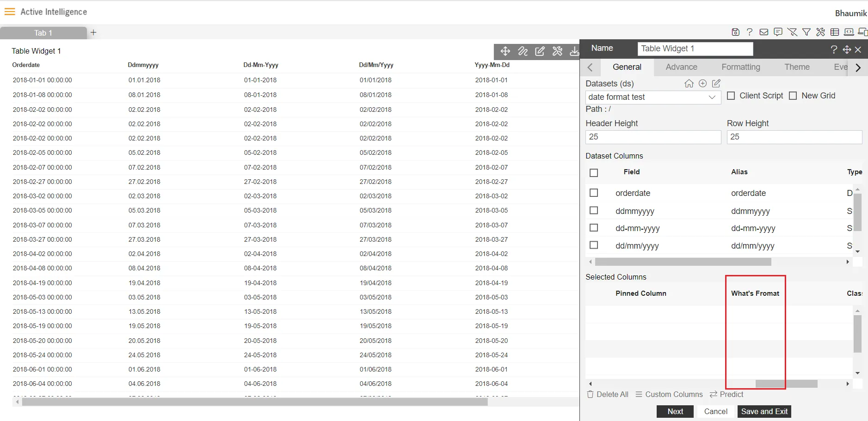This screenshot has height=421, width=868.
Task: Click the move icon on Table Widget toolbar
Action: click(505, 51)
